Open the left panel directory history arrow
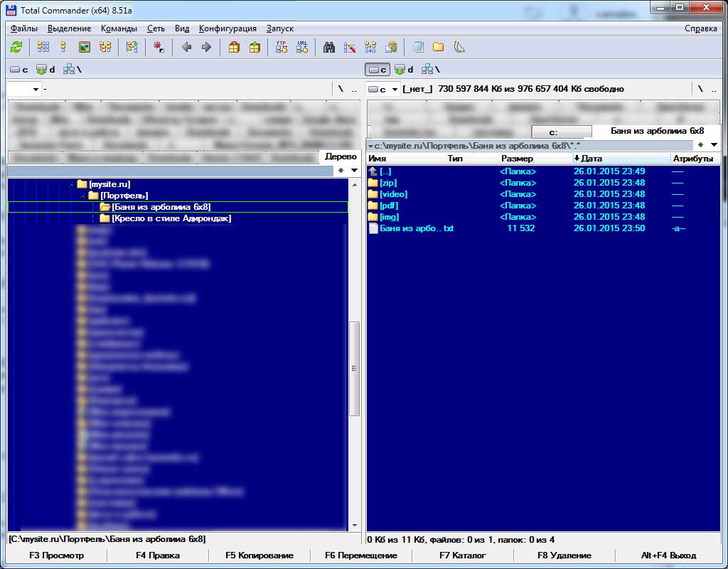Screen dimensions: 728x569 [x=354, y=171]
